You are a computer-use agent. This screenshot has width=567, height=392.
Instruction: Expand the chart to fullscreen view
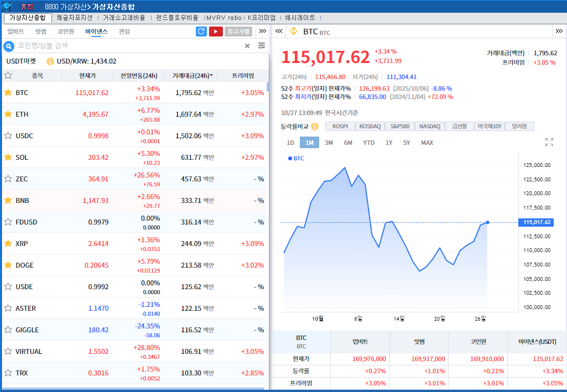click(549, 142)
